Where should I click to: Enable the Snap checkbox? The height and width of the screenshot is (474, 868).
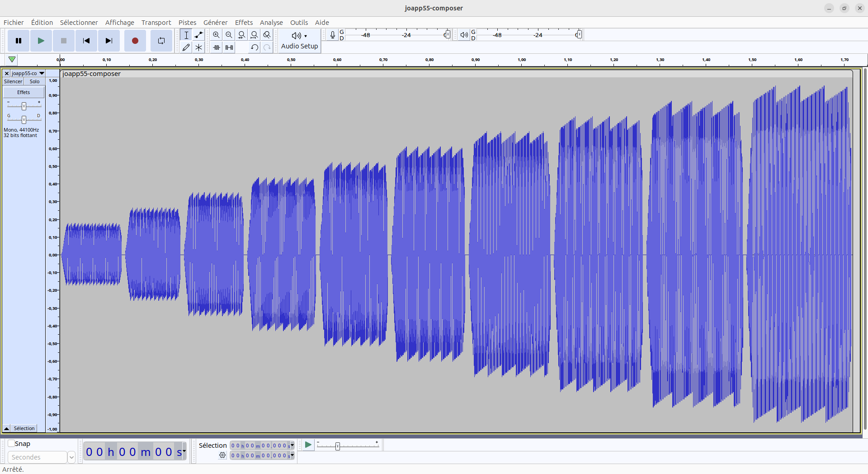coord(12,444)
